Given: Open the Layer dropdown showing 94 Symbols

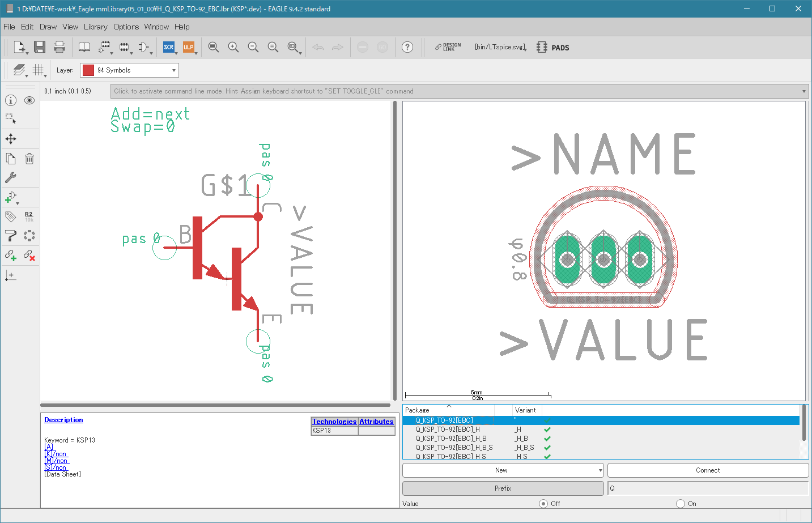Looking at the screenshot, I should [129, 70].
